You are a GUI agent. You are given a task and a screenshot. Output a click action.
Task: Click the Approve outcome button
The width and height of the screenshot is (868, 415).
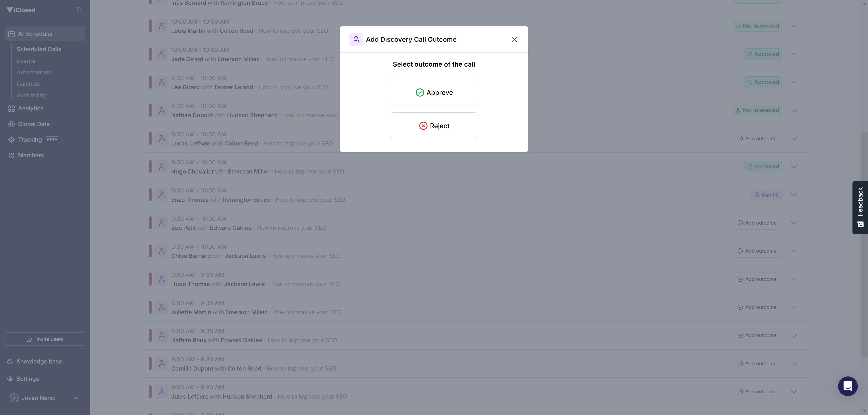[434, 92]
